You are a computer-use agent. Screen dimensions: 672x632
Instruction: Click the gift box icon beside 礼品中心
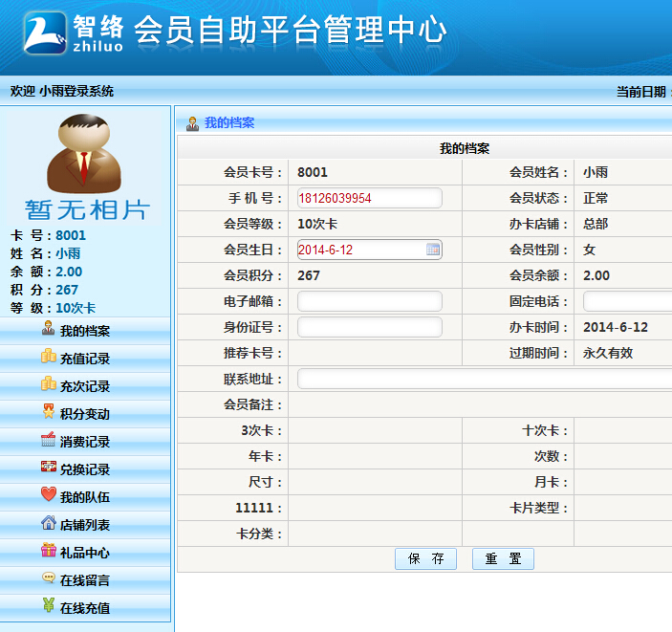49,550
